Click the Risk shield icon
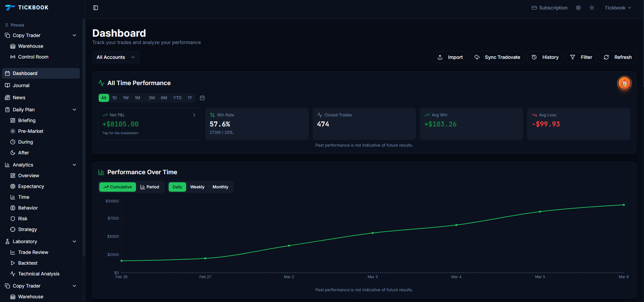 pyautogui.click(x=13, y=219)
